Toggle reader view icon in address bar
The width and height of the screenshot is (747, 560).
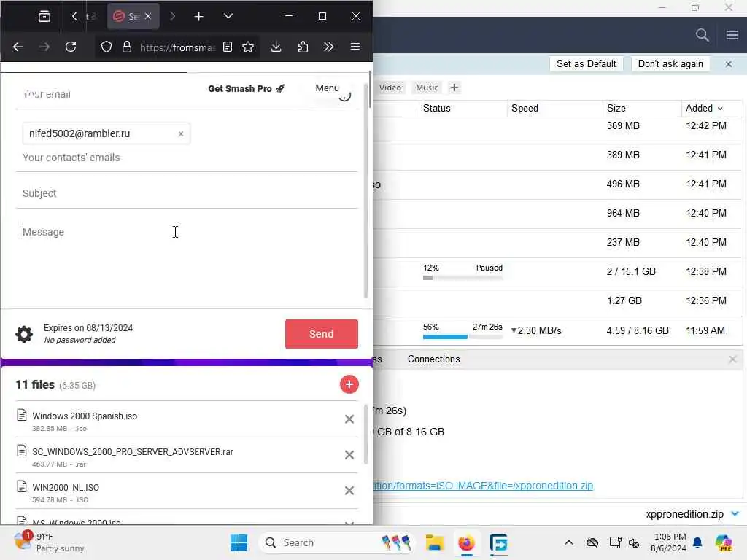pos(228,47)
